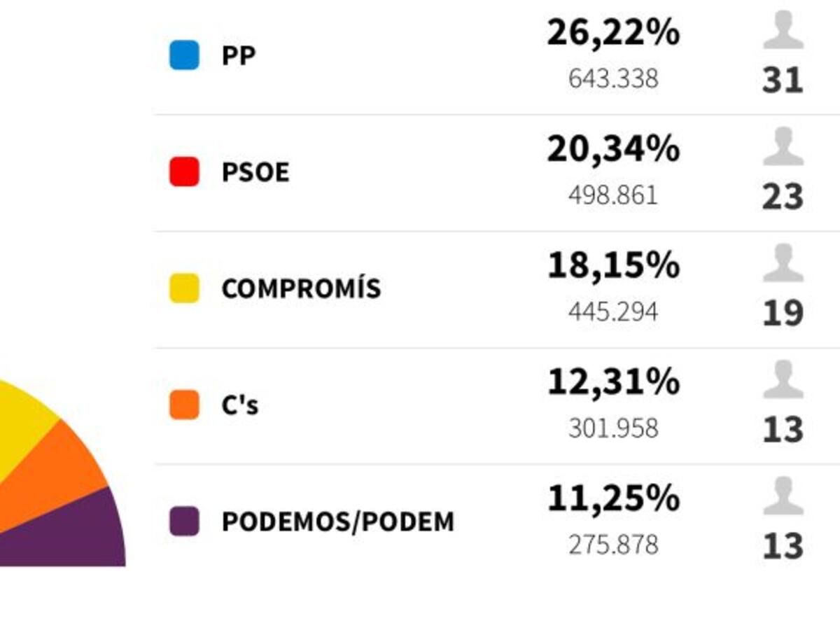This screenshot has height=630, width=840.
Task: Click the seats person icon for C's
Action: point(783,380)
